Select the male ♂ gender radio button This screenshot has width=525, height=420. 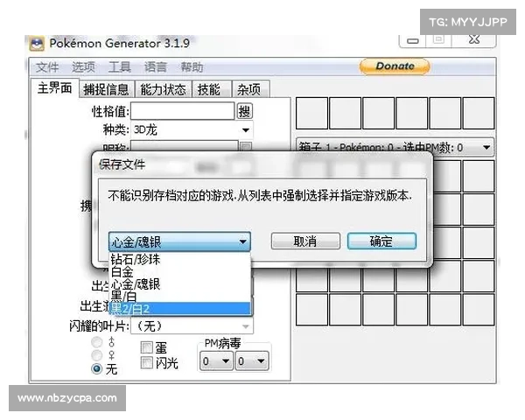click(x=97, y=342)
